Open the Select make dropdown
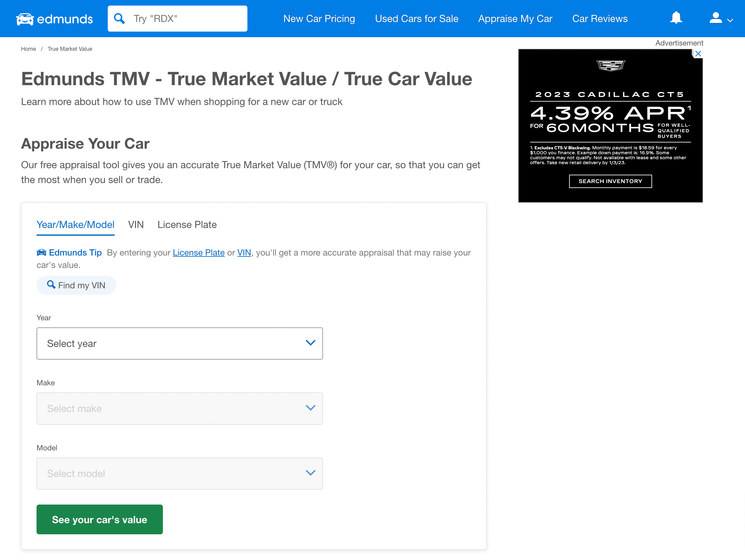The height and width of the screenshot is (560, 745). (x=180, y=408)
